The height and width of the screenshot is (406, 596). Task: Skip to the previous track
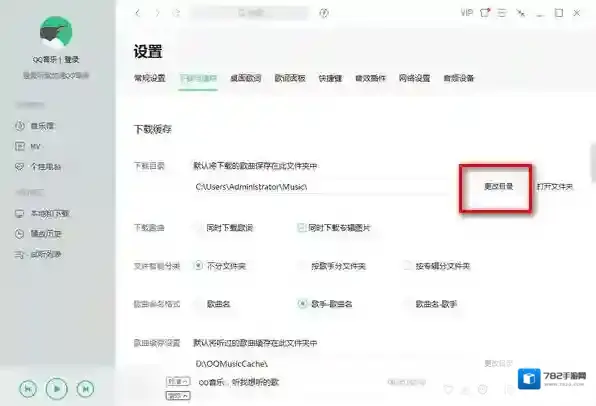(28, 389)
